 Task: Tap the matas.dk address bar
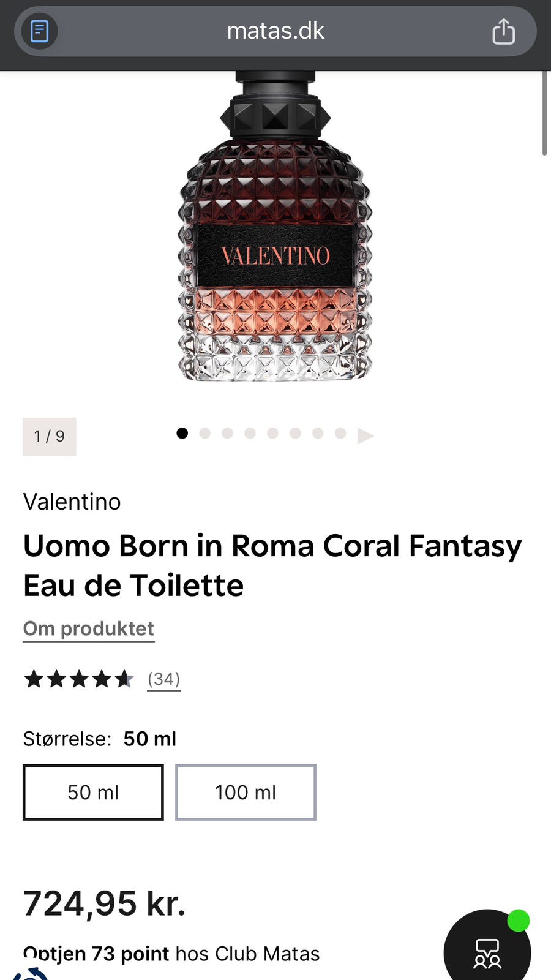click(275, 31)
